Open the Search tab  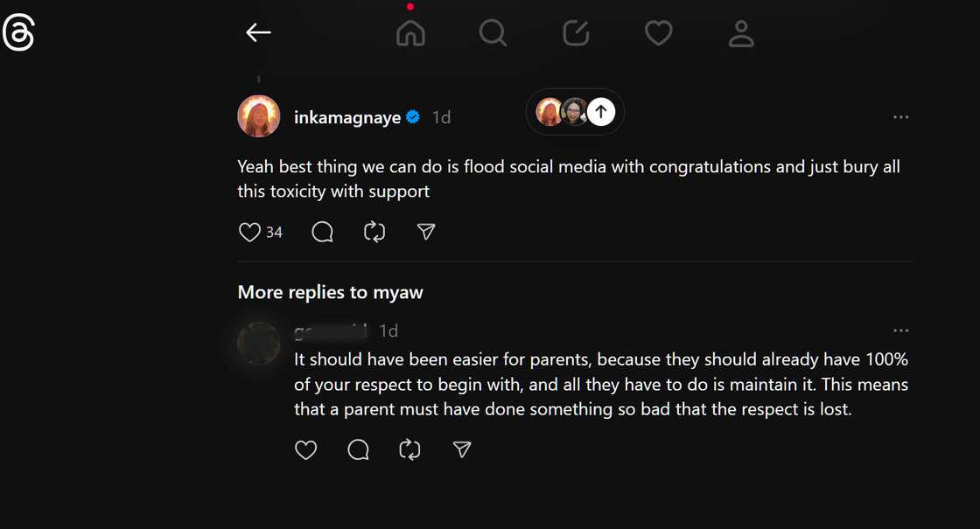point(493,33)
